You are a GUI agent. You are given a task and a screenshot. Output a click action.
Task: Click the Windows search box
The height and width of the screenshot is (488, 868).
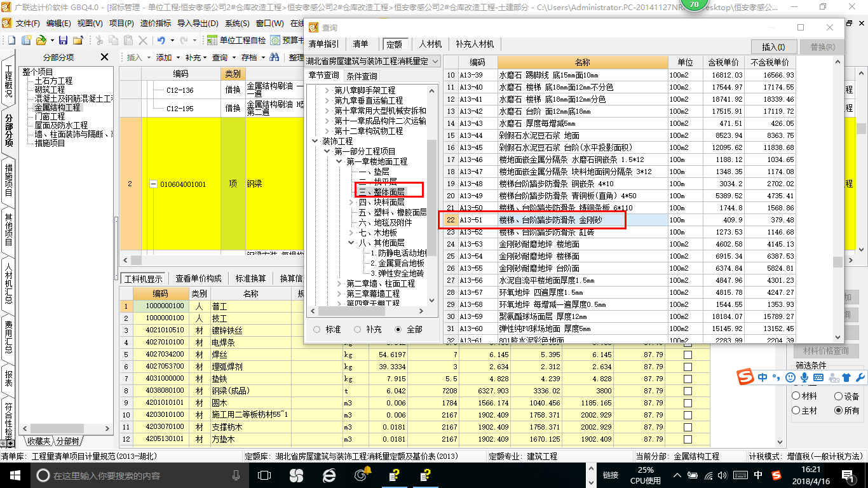coord(139,475)
